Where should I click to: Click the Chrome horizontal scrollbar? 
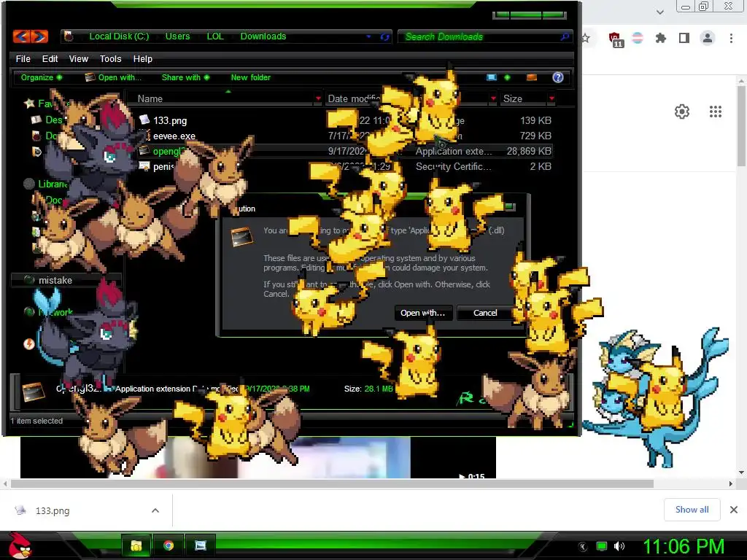coord(332,484)
